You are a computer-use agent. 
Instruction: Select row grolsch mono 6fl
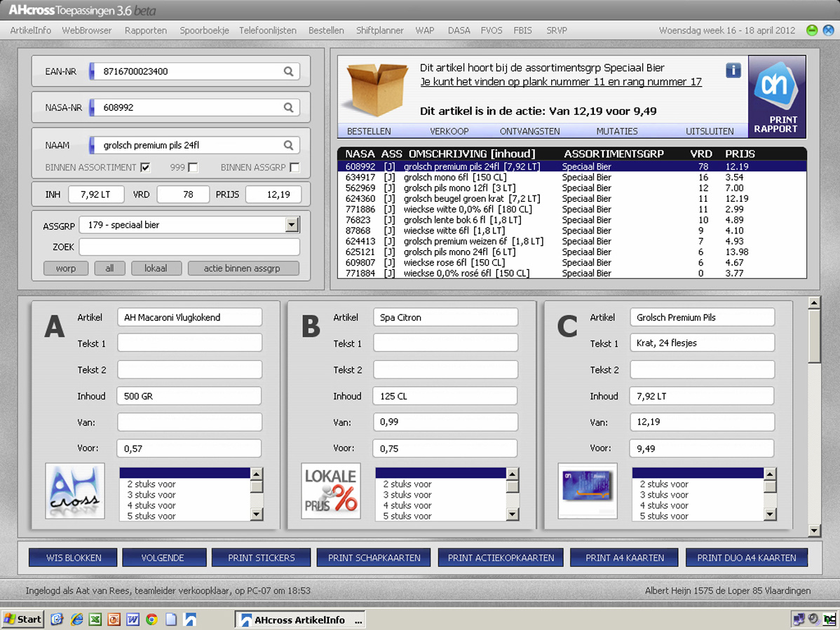pyautogui.click(x=571, y=177)
